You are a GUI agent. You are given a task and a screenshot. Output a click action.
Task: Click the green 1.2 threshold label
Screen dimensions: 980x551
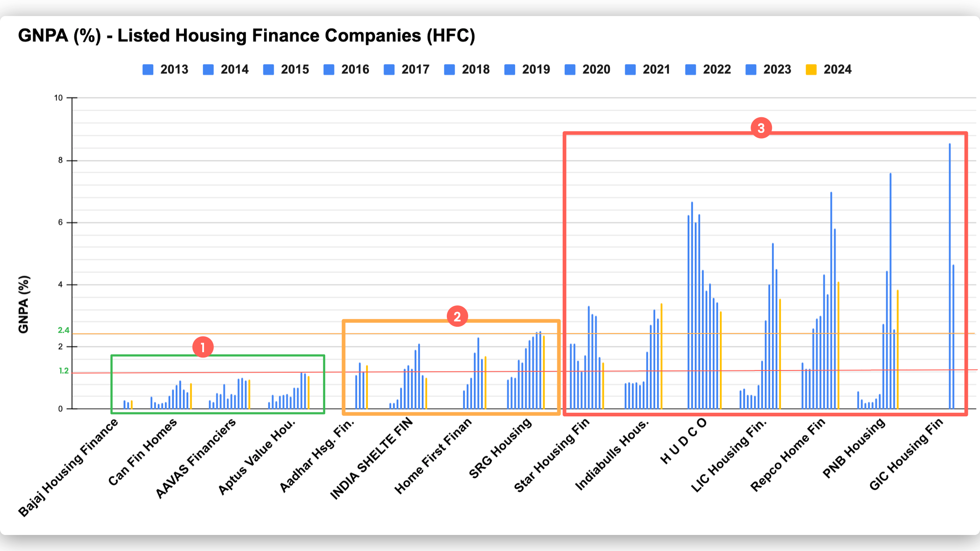(x=64, y=371)
